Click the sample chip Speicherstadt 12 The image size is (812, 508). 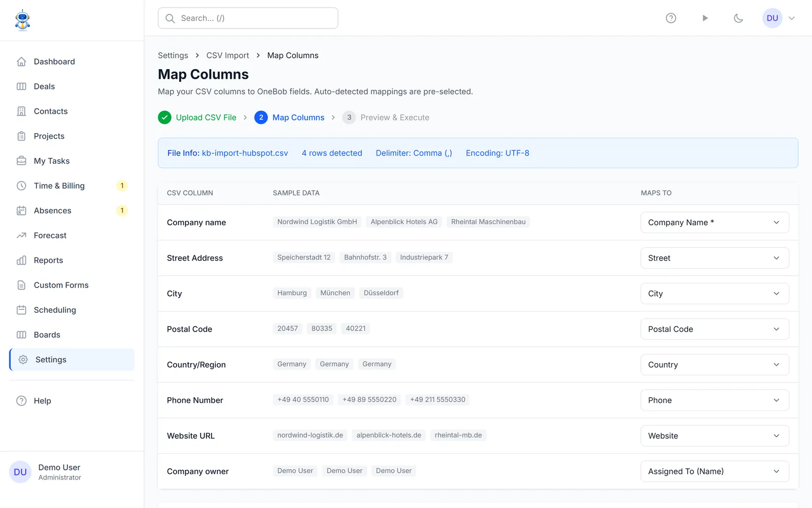click(304, 258)
